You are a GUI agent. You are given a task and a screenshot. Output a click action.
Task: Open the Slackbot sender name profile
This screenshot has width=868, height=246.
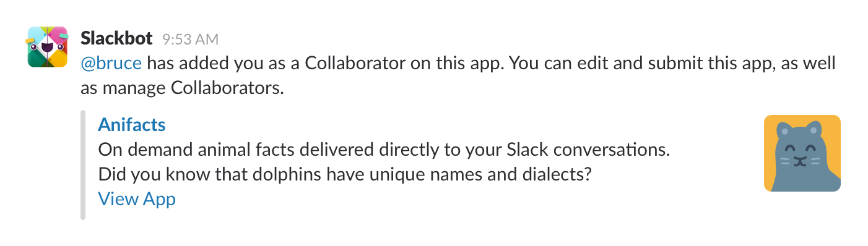(x=116, y=38)
